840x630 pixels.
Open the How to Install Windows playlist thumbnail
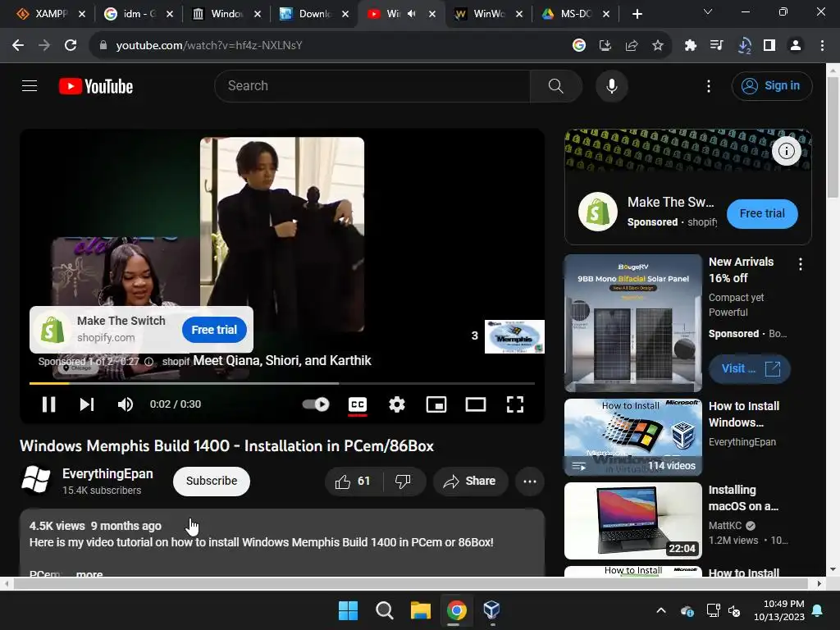coord(633,437)
